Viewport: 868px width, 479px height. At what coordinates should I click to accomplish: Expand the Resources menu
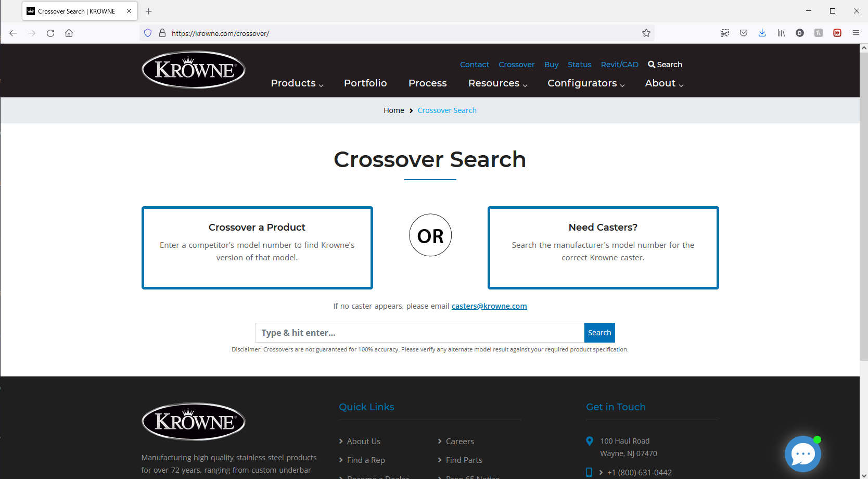click(x=498, y=83)
